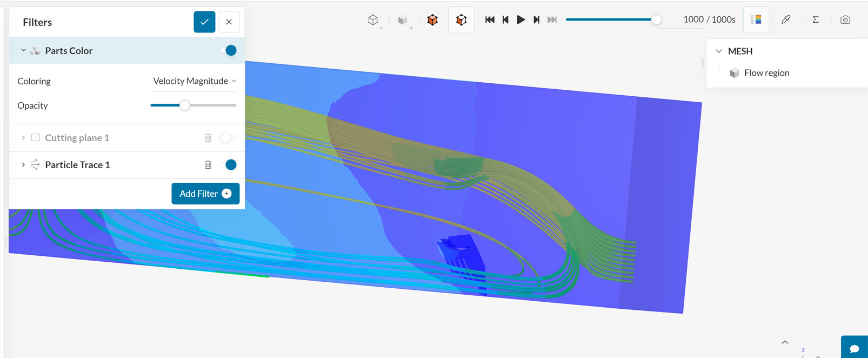Click the Opacity label

32,105
